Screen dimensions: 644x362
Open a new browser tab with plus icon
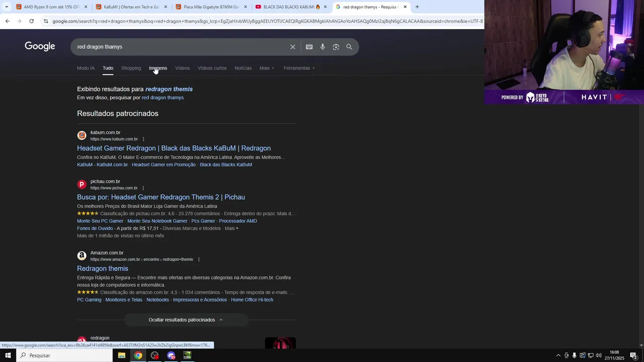tap(417, 7)
